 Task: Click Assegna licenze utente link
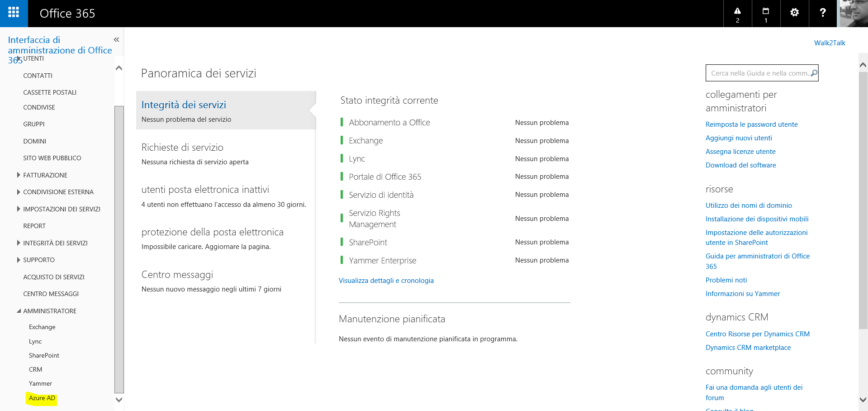coord(740,152)
